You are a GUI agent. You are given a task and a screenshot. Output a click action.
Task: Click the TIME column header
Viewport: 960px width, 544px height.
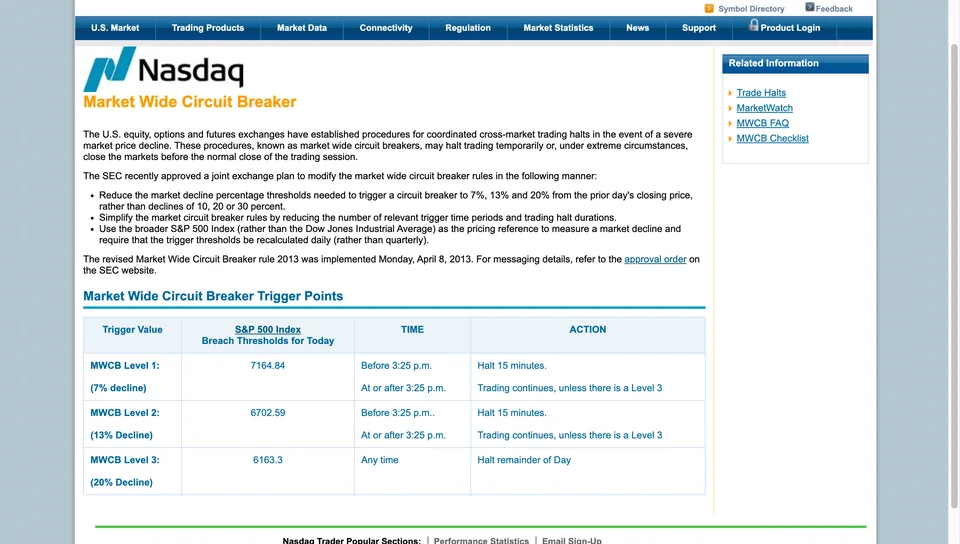click(x=412, y=330)
